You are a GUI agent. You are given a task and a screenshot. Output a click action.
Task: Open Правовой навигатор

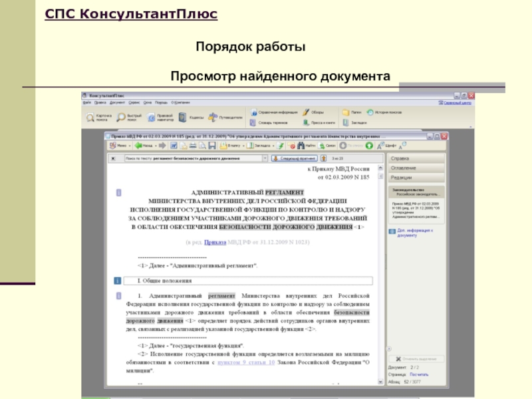coord(152,118)
